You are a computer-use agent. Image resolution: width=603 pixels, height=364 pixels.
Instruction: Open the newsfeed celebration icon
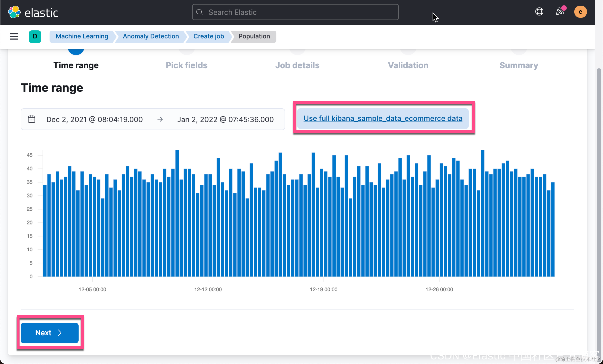pyautogui.click(x=560, y=12)
